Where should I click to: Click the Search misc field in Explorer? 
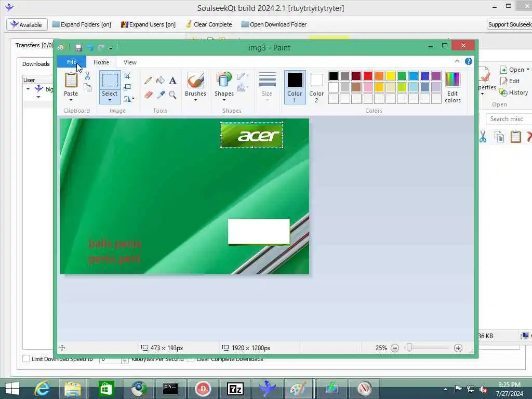point(509,119)
